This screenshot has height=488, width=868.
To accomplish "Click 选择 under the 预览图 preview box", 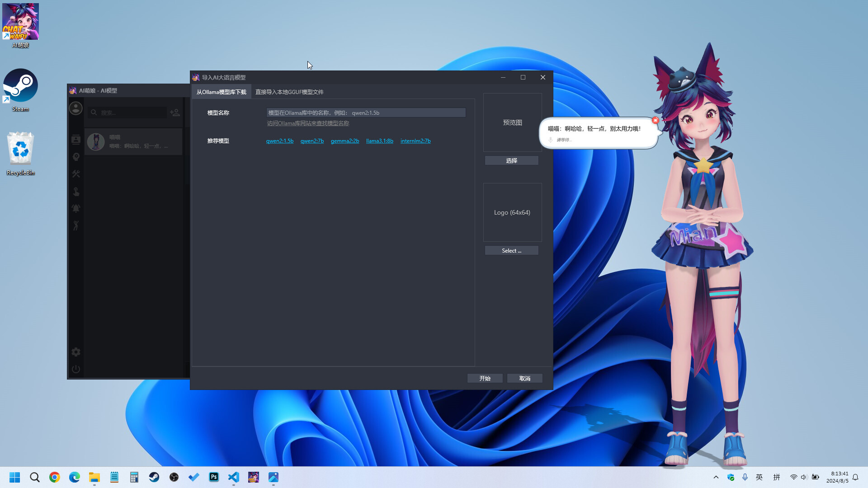I will tap(511, 160).
